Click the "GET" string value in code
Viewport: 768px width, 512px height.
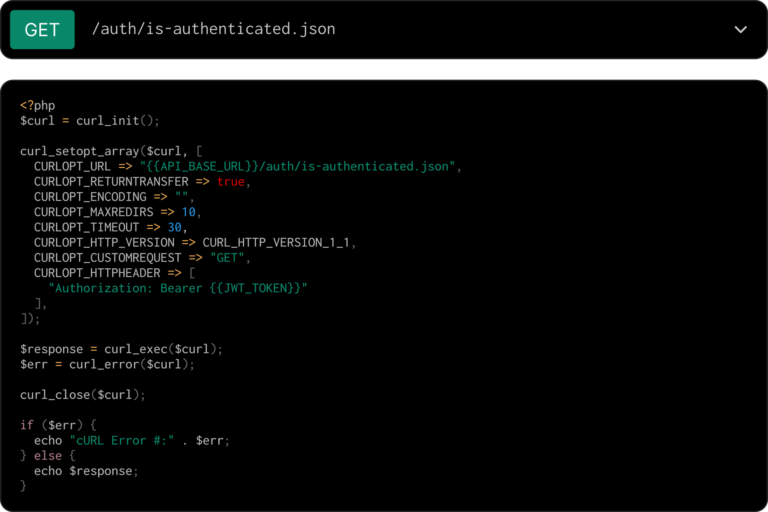pyautogui.click(x=227, y=258)
